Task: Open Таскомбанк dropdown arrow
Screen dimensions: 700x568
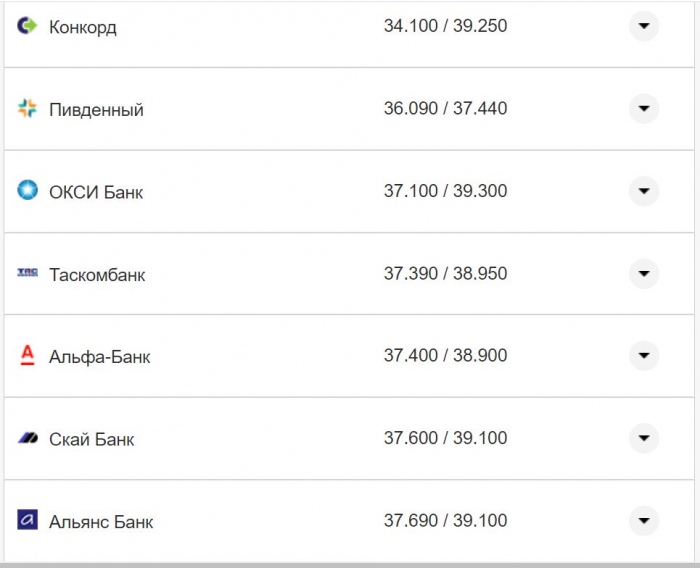Action: (644, 273)
